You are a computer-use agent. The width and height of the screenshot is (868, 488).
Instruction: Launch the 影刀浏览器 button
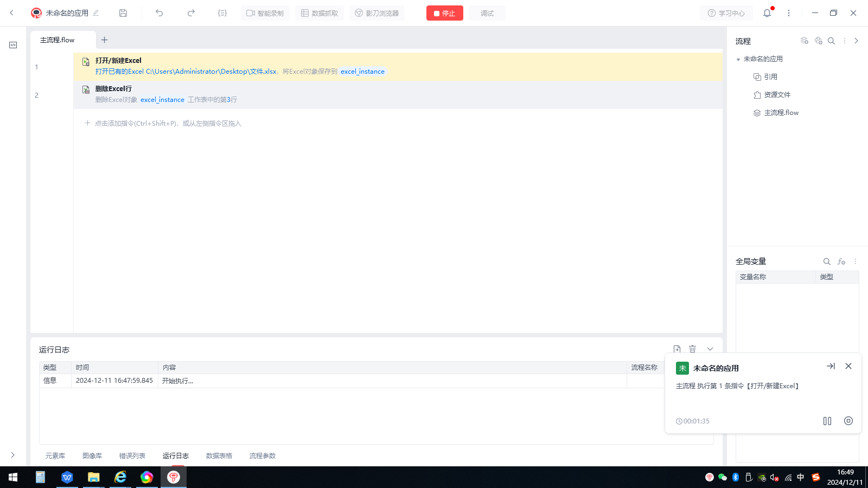click(x=377, y=13)
